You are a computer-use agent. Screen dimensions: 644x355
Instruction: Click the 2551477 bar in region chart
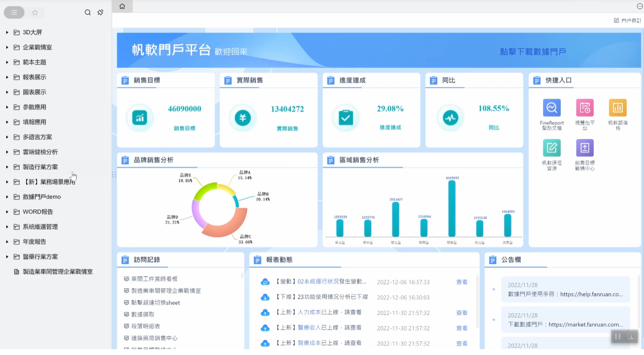click(x=395, y=219)
